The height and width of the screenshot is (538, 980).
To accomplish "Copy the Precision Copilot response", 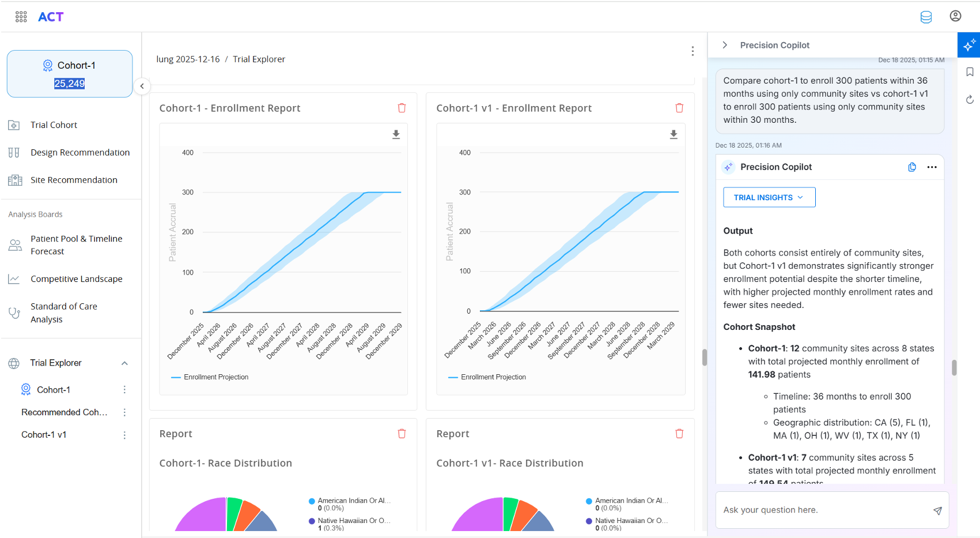I will [x=912, y=167].
